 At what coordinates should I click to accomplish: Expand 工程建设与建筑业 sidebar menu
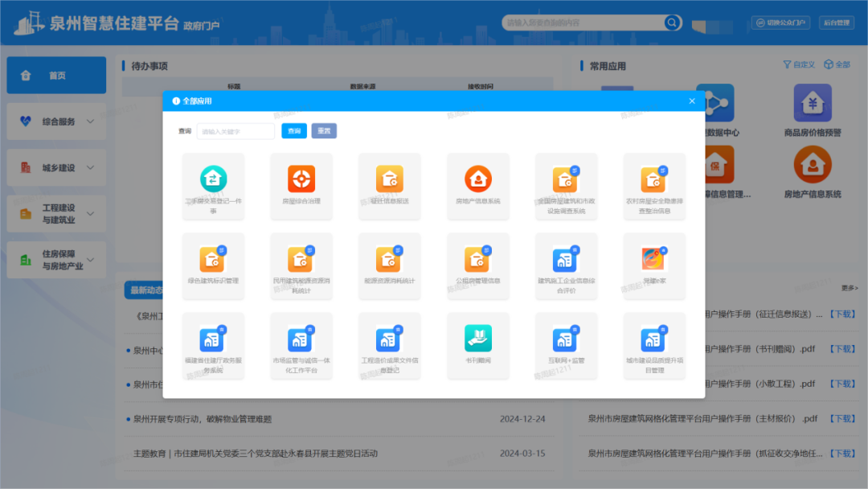57,213
